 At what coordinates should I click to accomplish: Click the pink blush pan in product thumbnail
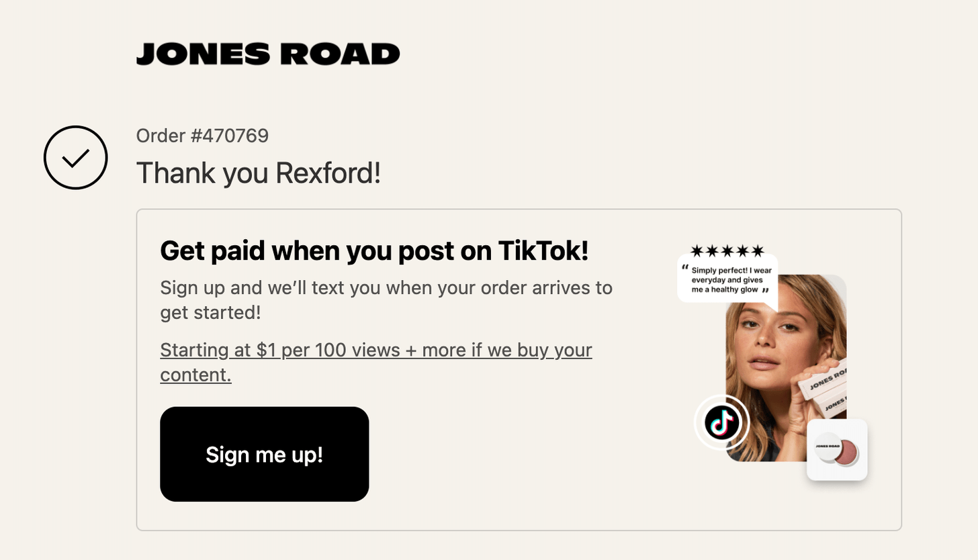[x=848, y=453]
